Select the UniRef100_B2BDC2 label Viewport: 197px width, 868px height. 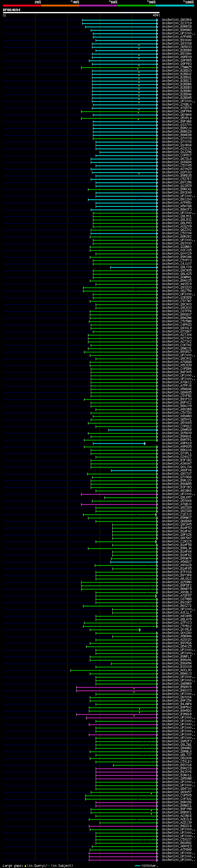(x=176, y=81)
